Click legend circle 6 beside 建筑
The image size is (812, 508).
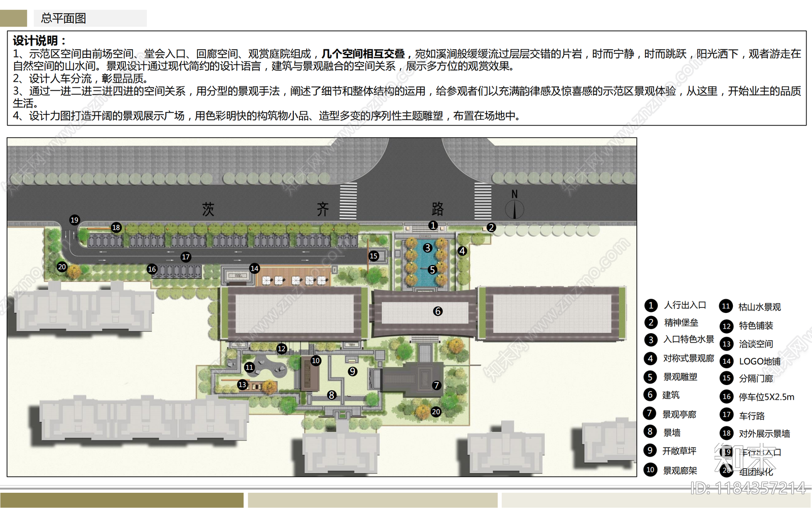[x=650, y=395]
